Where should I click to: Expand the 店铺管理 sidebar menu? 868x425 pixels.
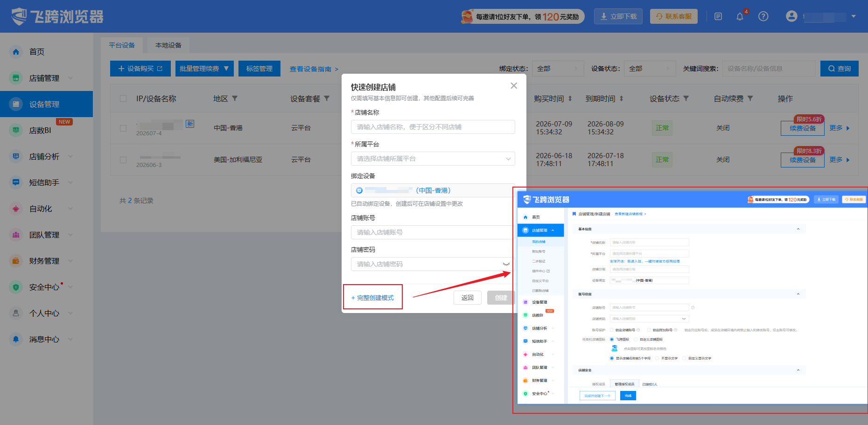[x=70, y=78]
